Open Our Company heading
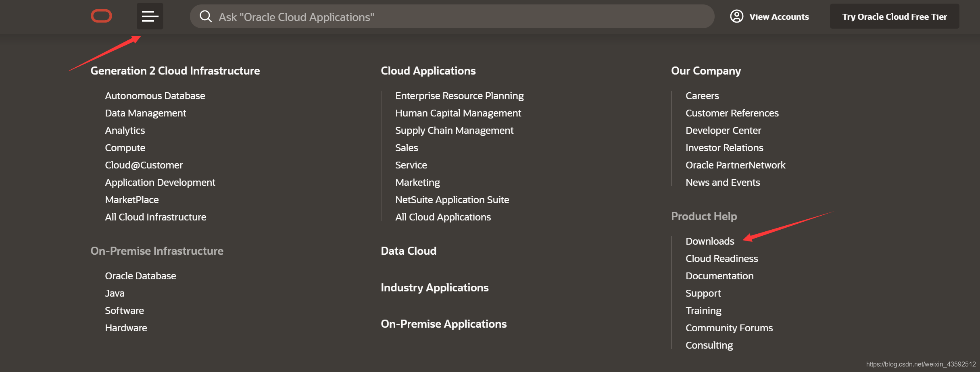Viewport: 980px width, 372px height. pyautogui.click(x=706, y=71)
